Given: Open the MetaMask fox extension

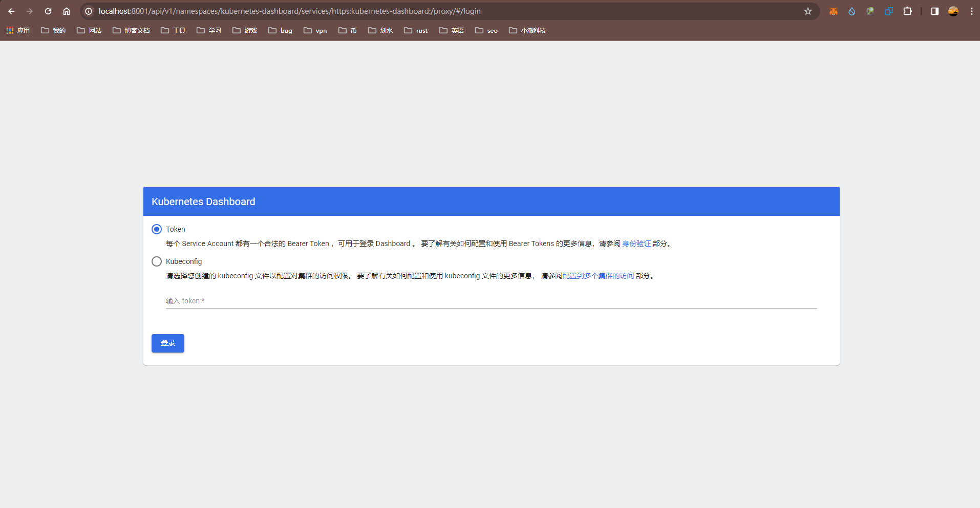Looking at the screenshot, I should (x=834, y=11).
